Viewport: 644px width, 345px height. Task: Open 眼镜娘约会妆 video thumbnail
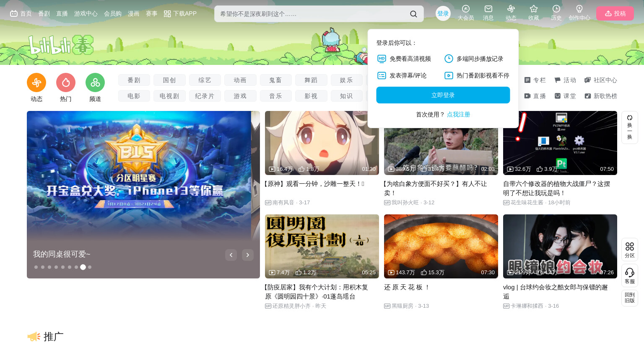pyautogui.click(x=560, y=246)
